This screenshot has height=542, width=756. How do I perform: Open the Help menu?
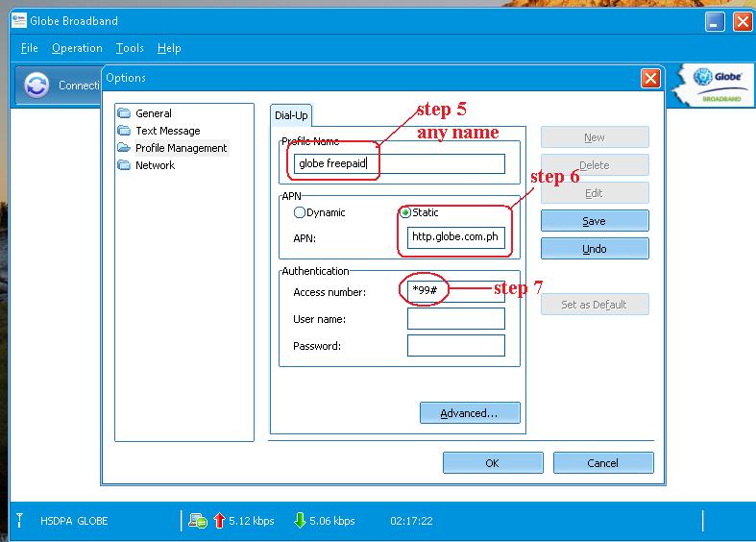(x=169, y=48)
